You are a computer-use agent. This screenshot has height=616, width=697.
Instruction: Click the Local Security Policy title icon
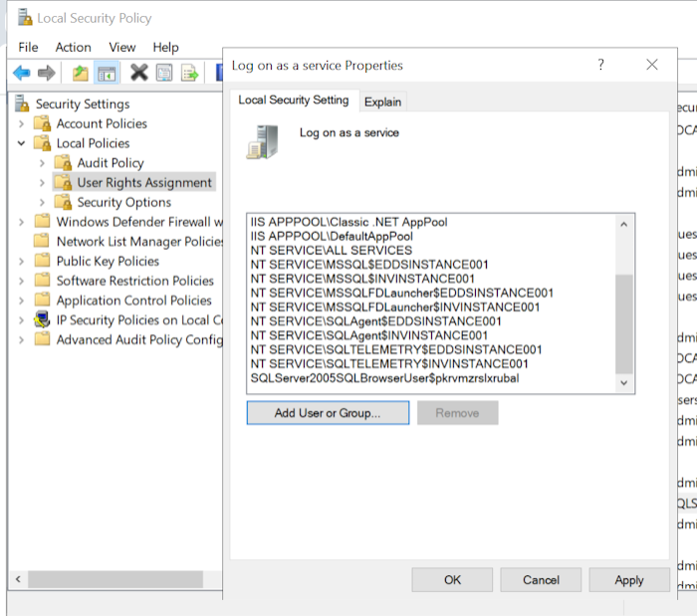tap(25, 18)
